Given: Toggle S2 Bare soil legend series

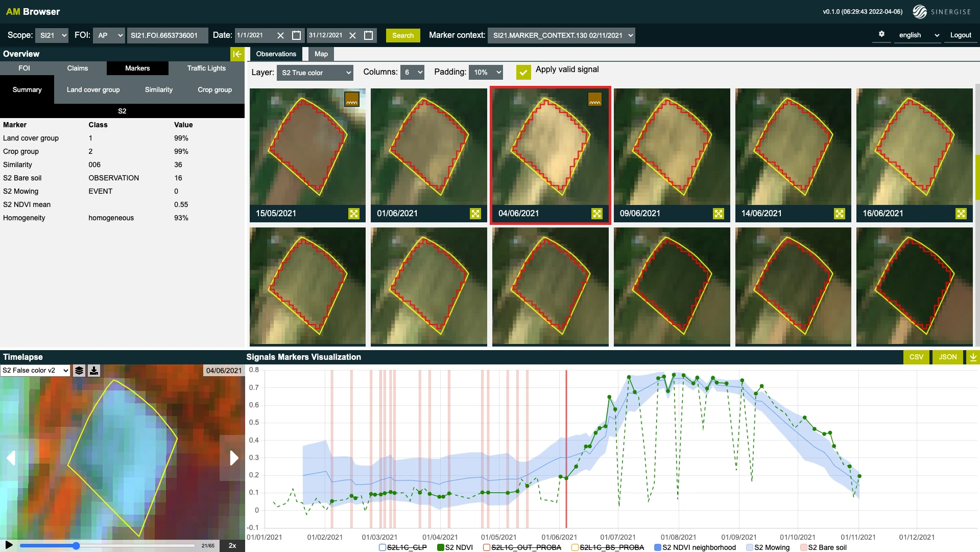Looking at the screenshot, I should pyautogui.click(x=803, y=547).
